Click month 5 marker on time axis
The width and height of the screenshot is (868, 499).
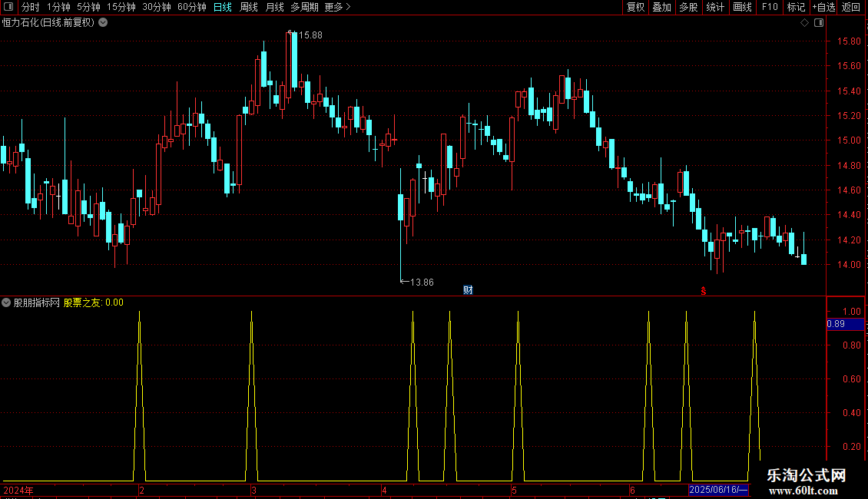click(x=514, y=490)
